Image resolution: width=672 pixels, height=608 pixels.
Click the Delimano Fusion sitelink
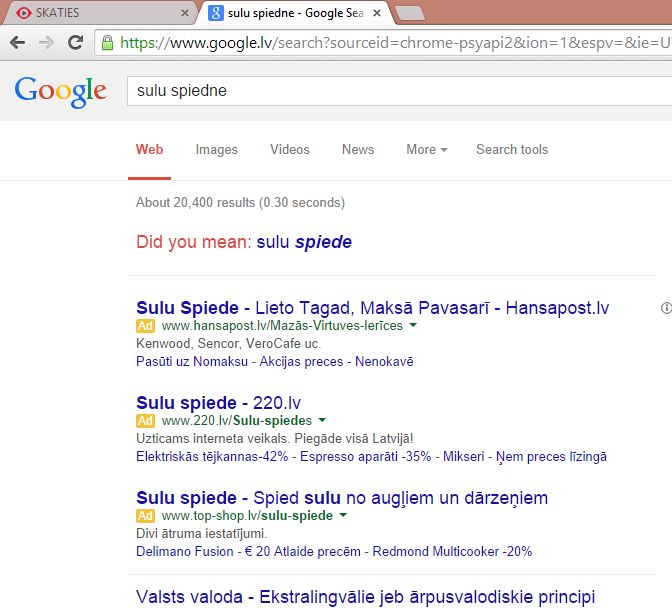185,551
